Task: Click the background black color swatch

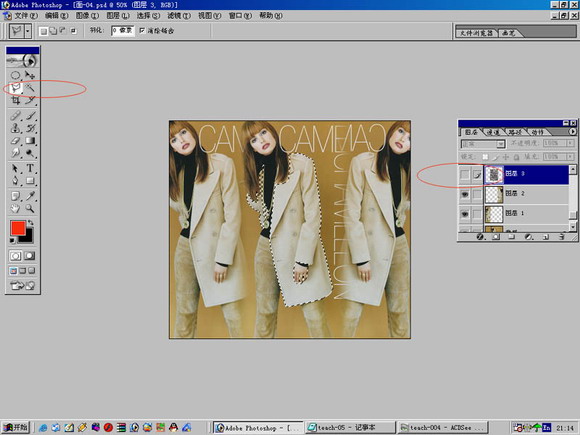Action: pos(27,237)
